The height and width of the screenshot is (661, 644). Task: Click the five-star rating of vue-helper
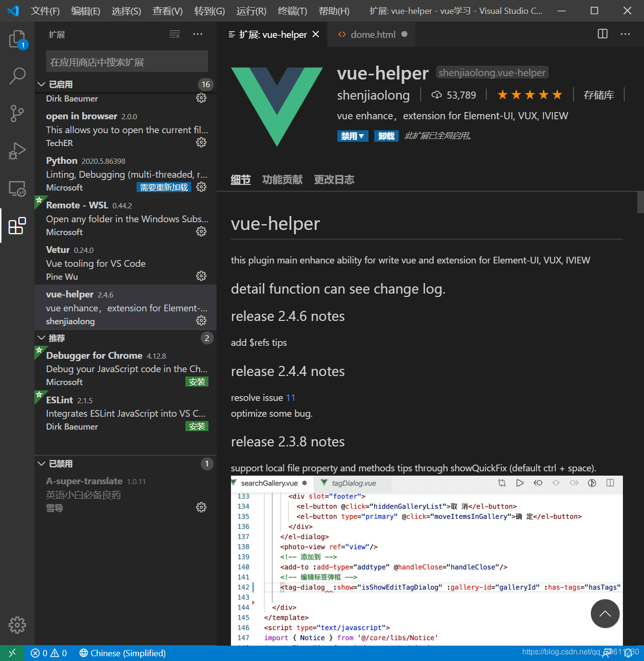pyautogui.click(x=529, y=95)
